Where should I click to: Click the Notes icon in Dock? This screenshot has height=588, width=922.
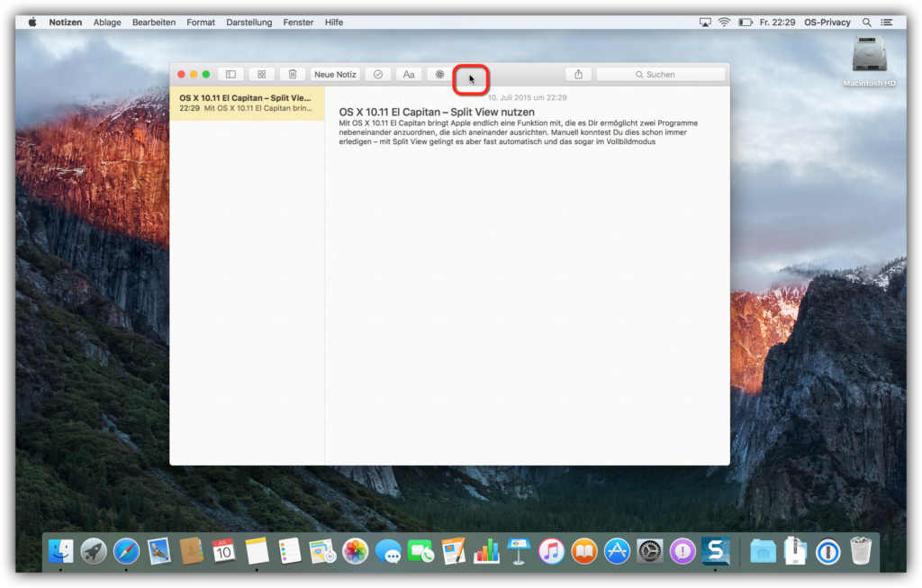point(257,552)
